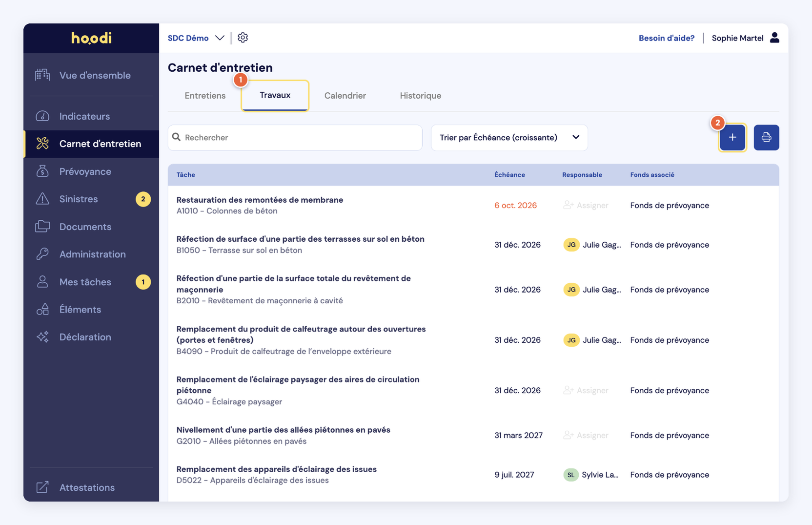
Task: Click the Fonds associé column header
Action: (652, 175)
